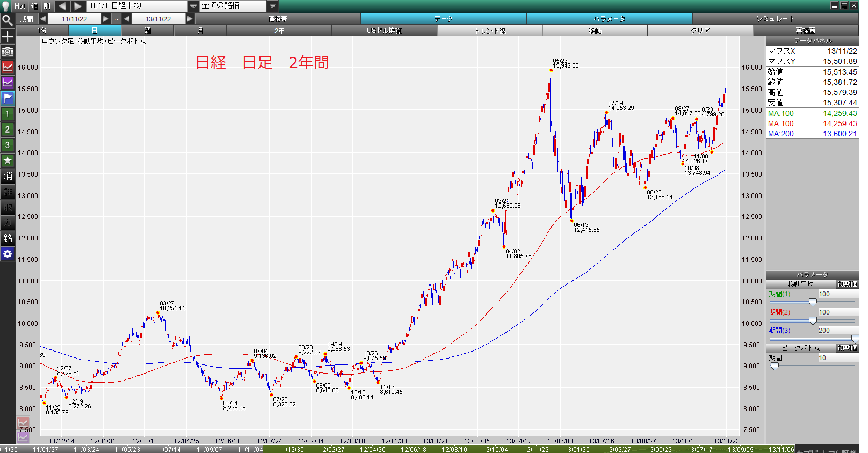
Task: Click faded pink chart icon at chart bottom-left
Action: (23, 422)
